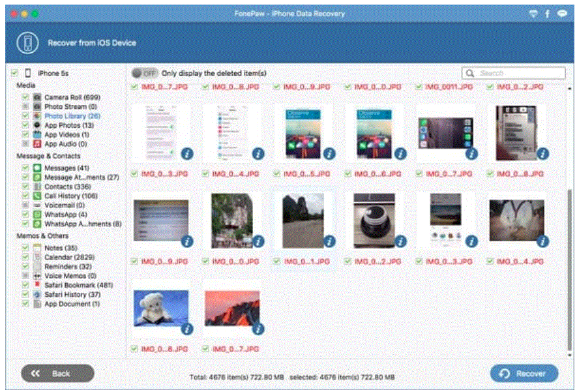Click the Reminders icon
Image resolution: width=577 pixels, height=392 pixels.
pyautogui.click(x=37, y=267)
